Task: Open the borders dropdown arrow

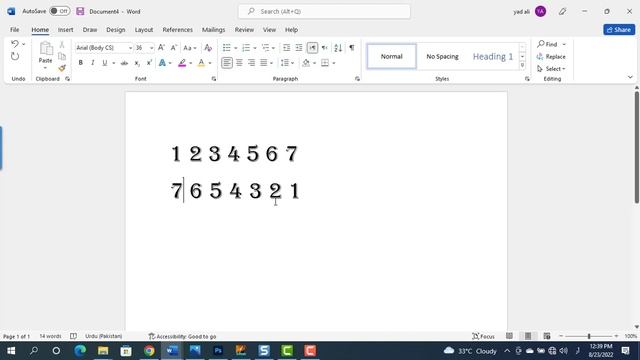Action: [334, 63]
